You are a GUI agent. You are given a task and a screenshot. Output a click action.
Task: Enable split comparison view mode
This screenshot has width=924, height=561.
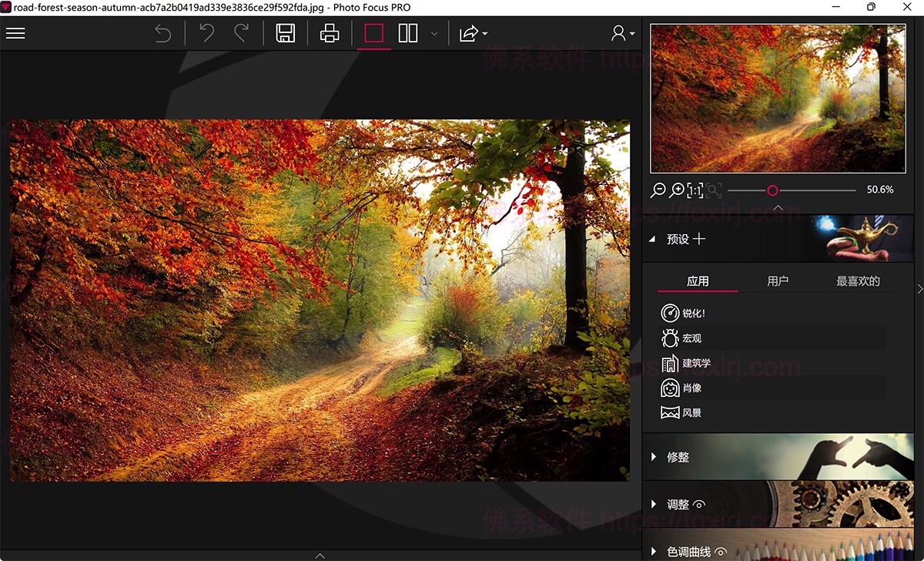pos(407,33)
